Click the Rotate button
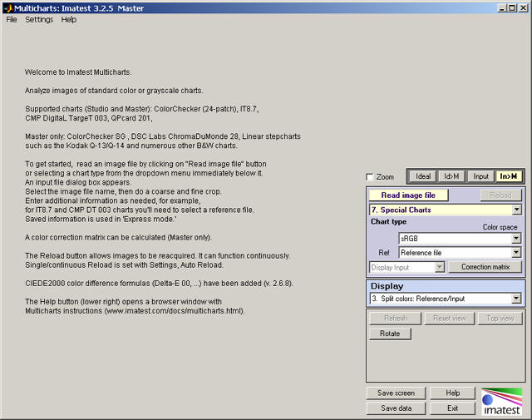Screen dimensions: 532x420 click(390, 334)
